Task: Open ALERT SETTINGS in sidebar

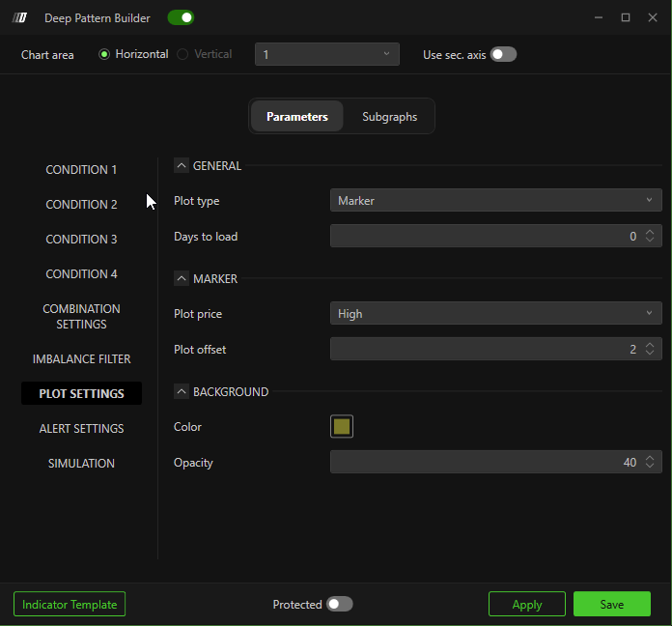Action: click(x=81, y=429)
